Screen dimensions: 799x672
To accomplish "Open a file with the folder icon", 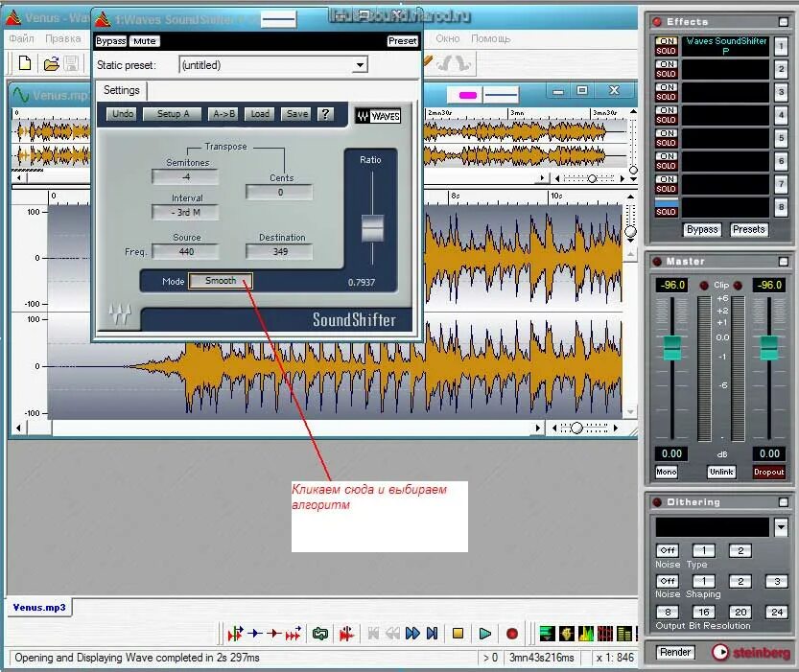I will tap(51, 63).
